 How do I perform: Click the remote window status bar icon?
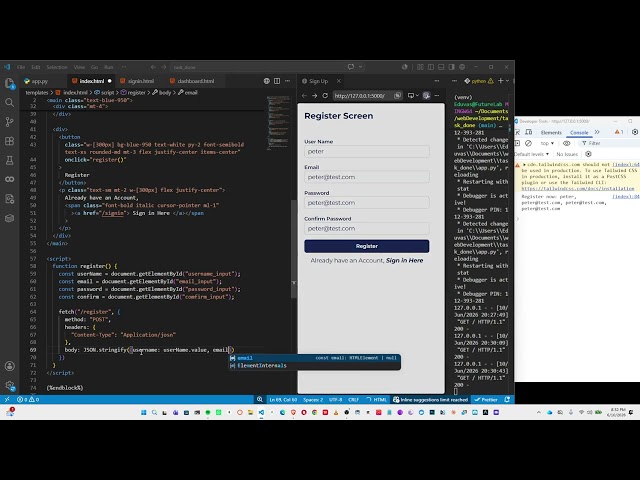tap(7, 400)
